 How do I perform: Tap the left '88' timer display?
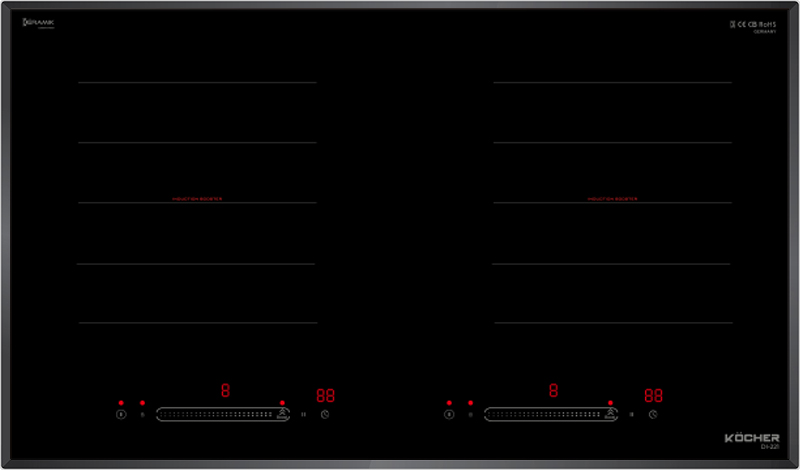click(326, 395)
